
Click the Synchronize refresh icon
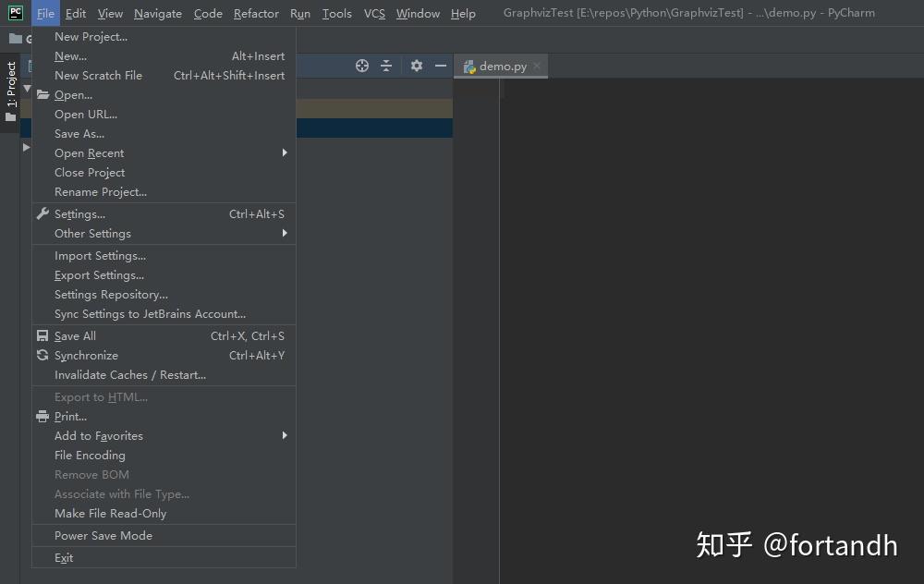click(x=43, y=355)
